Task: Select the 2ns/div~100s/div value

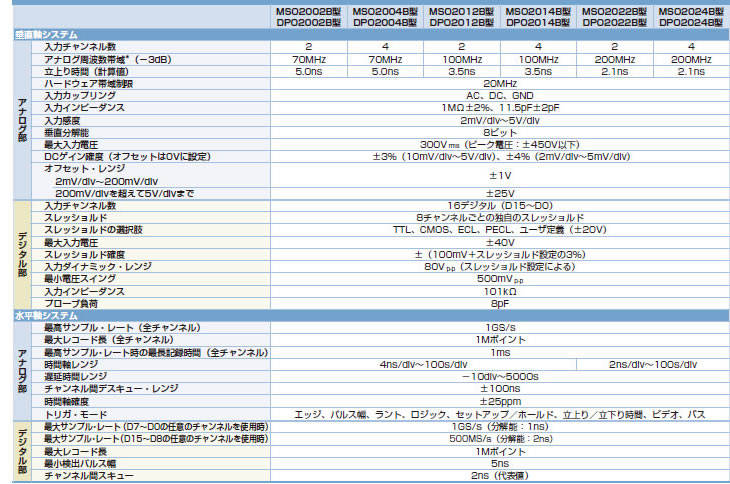Action: click(653, 364)
